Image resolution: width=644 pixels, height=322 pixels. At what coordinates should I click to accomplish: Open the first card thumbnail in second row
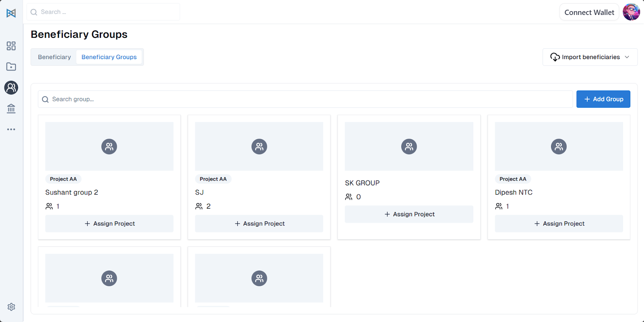tap(109, 278)
